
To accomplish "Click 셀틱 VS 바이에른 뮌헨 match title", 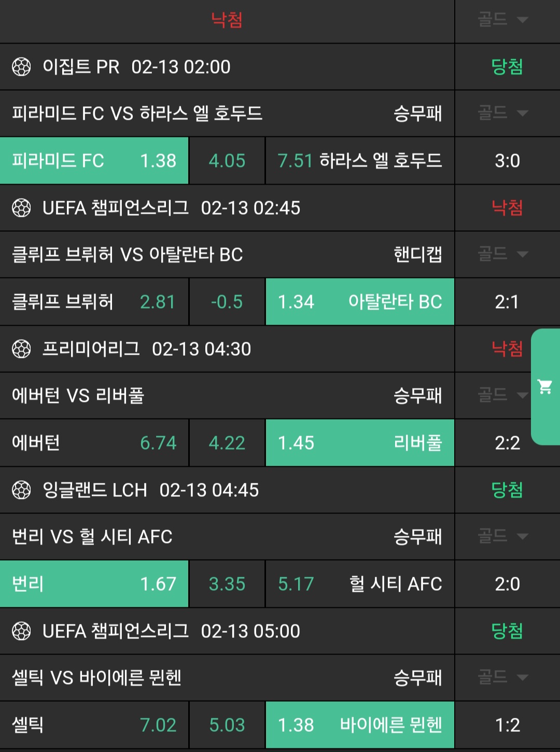I will coord(97,677).
